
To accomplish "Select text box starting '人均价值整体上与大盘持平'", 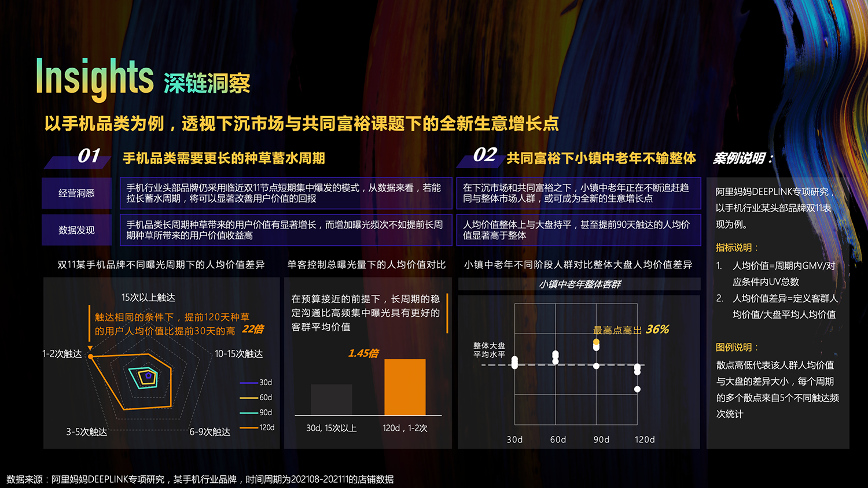I will (x=579, y=230).
